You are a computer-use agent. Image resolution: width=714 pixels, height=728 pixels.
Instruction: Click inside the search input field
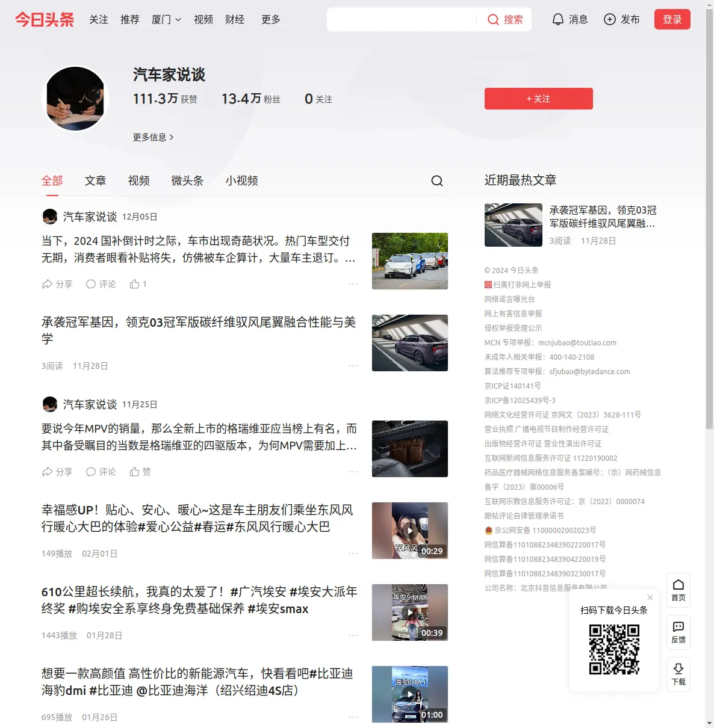(402, 19)
